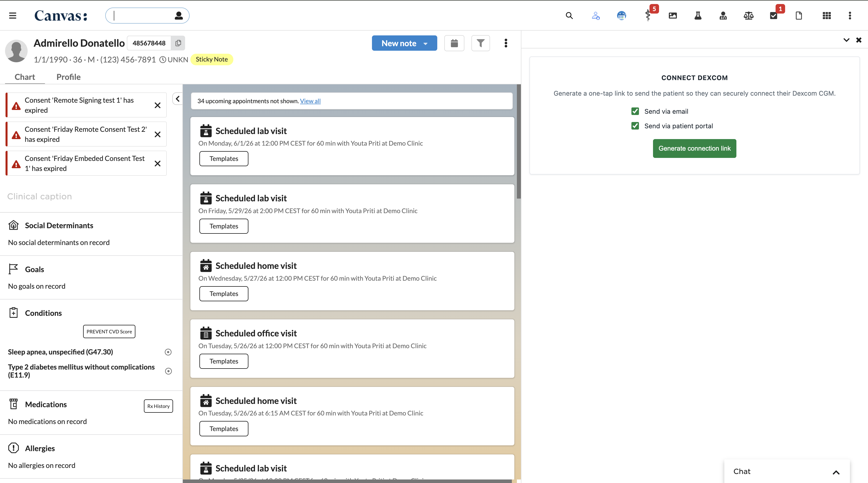This screenshot has width=868, height=483.
Task: Click the Medications pill bottle icon
Action: [x=14, y=404]
